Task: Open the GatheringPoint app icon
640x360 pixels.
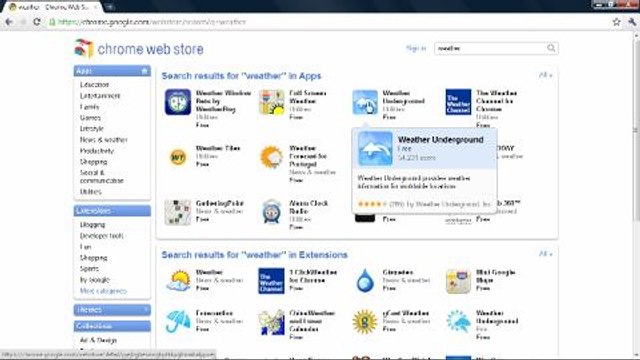Action: pos(178,212)
